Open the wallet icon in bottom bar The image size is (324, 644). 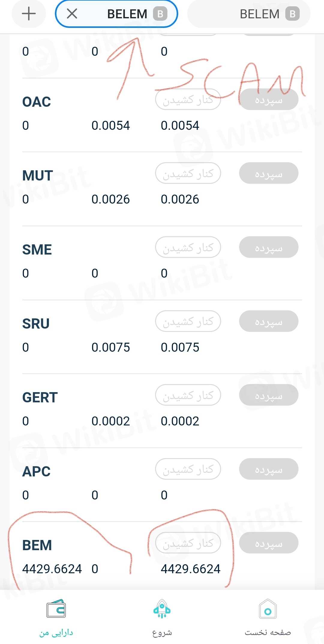coord(56,609)
